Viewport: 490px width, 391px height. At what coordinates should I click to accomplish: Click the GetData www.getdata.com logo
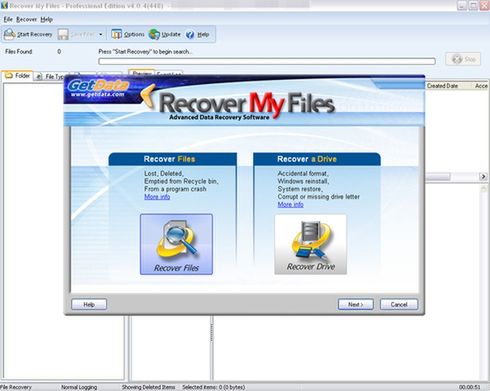98,89
